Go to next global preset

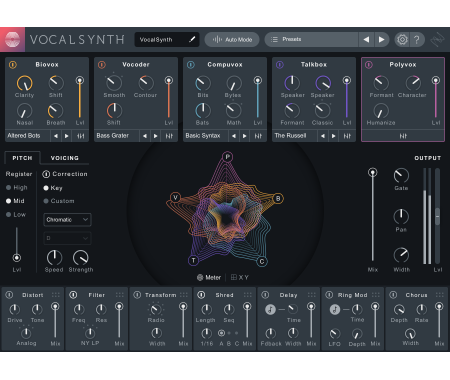pos(382,40)
